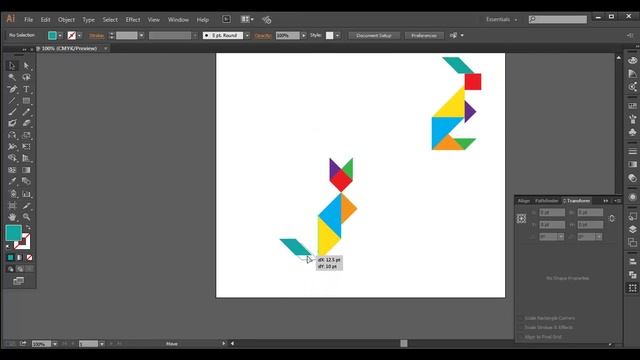This screenshot has height=360, width=640.
Task: Open the Pathfinder panel icon in dock
Action: [633, 275]
